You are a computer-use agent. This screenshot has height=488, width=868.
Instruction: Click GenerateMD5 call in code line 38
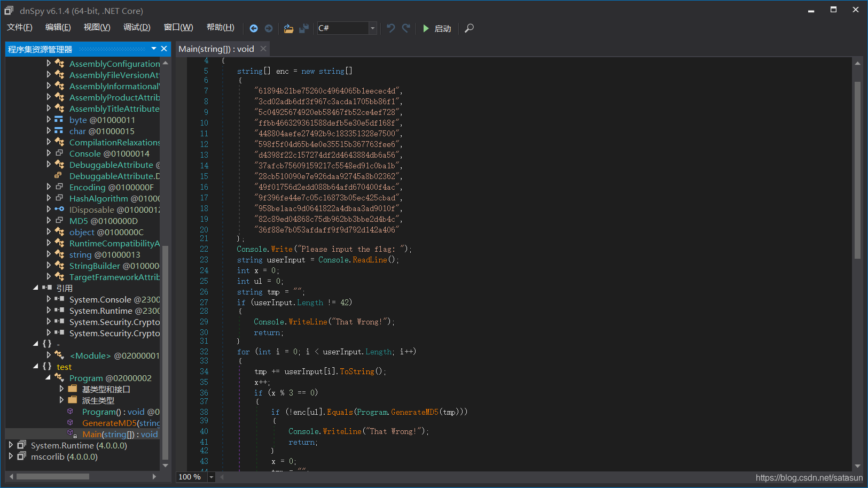pos(415,412)
